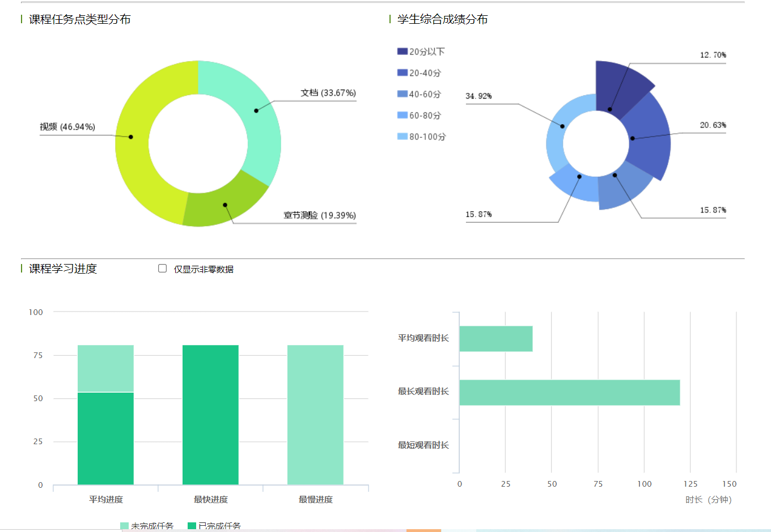Toggle 已完成任务 legend at chart bottom
Viewport: 771px width, 532px height.
[x=214, y=526]
